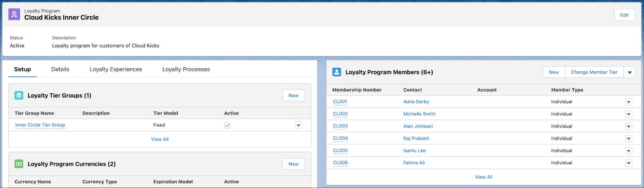Click the Active status value
Screen dimensions: 644x188
coord(17,46)
